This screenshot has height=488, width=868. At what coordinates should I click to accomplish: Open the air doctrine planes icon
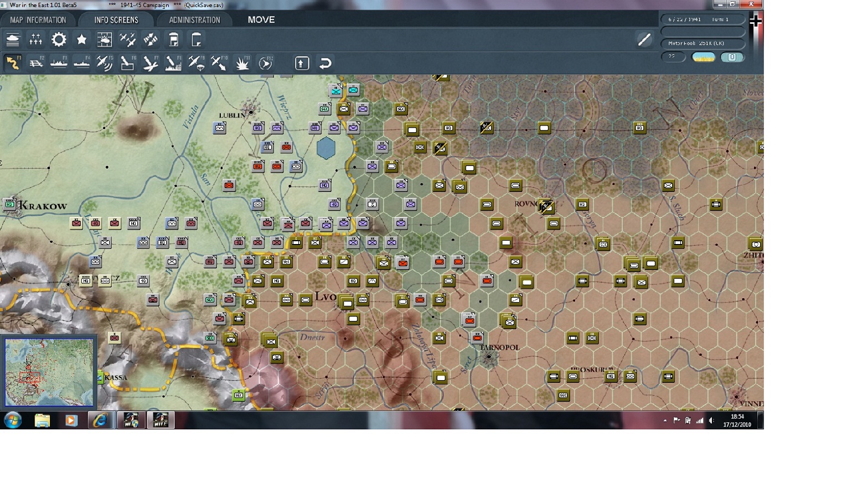(128, 40)
